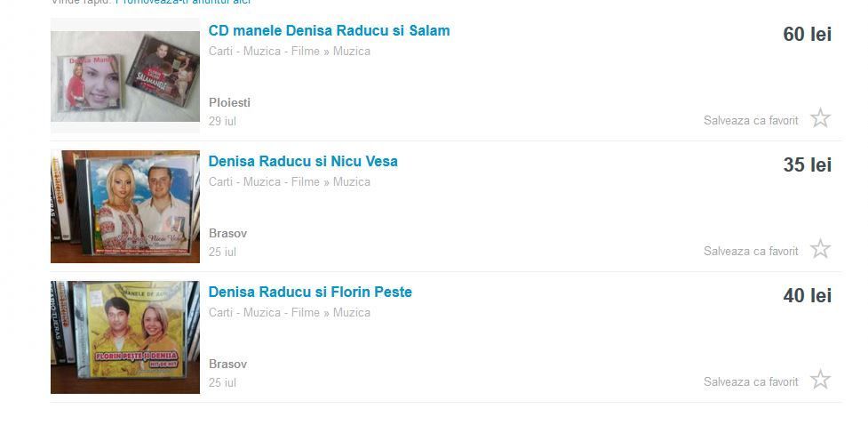Open the CD manele Denisa Raducu si Salam listing

[330, 31]
